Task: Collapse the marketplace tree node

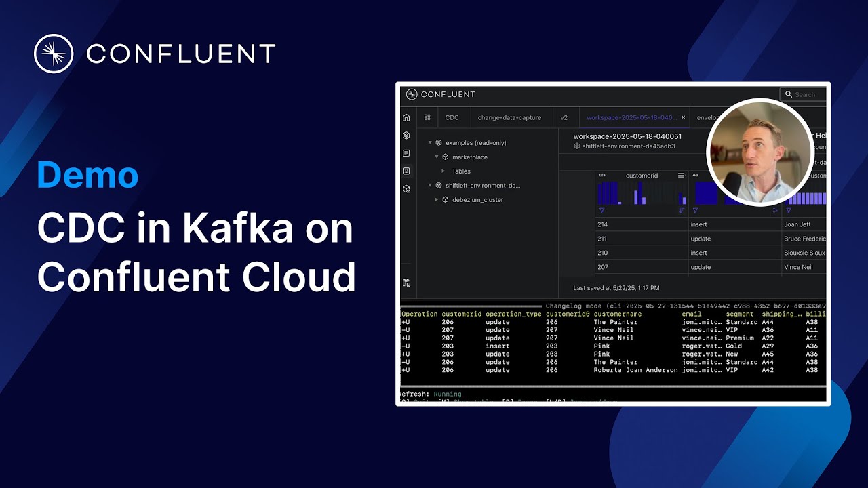Action: (437, 157)
